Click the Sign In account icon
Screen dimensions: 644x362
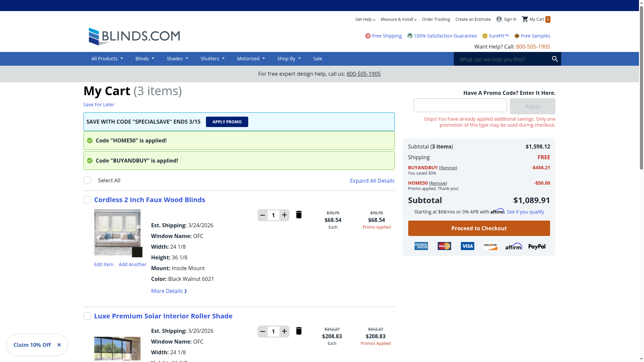point(499,19)
